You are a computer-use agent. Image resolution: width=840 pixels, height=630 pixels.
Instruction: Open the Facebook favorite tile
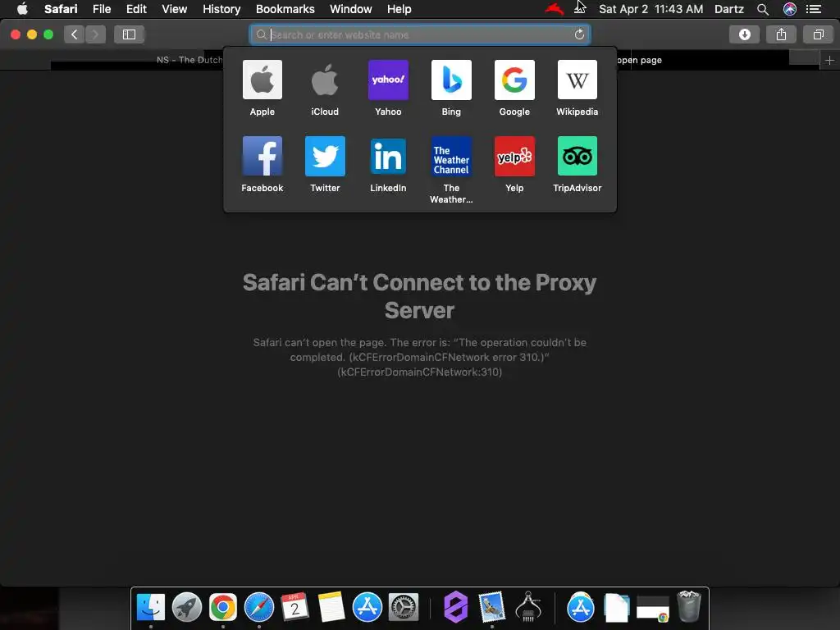[262, 156]
